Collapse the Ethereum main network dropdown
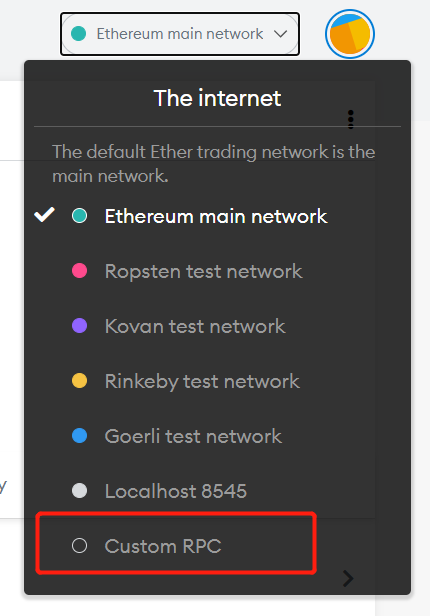This screenshot has width=430, height=616. point(180,34)
